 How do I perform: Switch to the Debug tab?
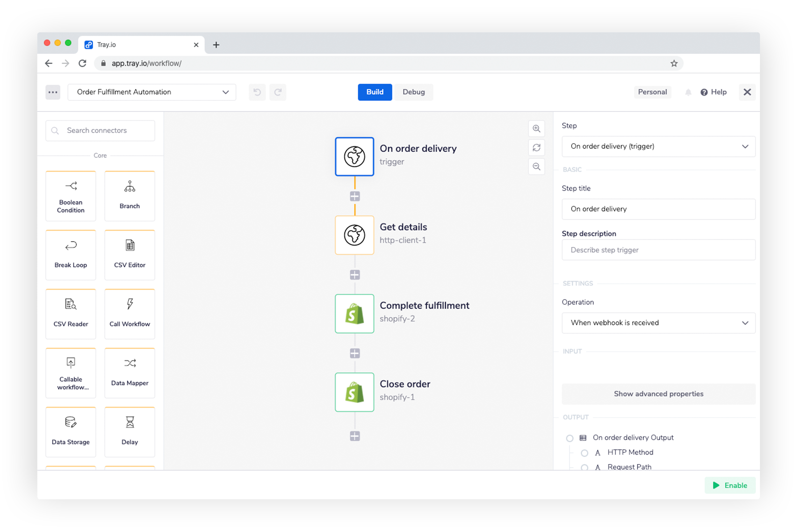[x=413, y=92]
